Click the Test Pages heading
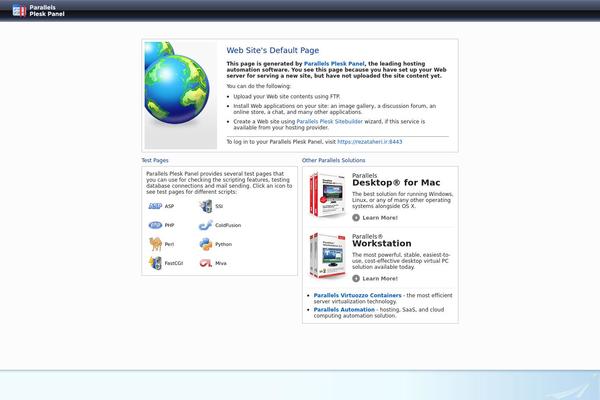This screenshot has height=400, width=600. click(x=155, y=160)
